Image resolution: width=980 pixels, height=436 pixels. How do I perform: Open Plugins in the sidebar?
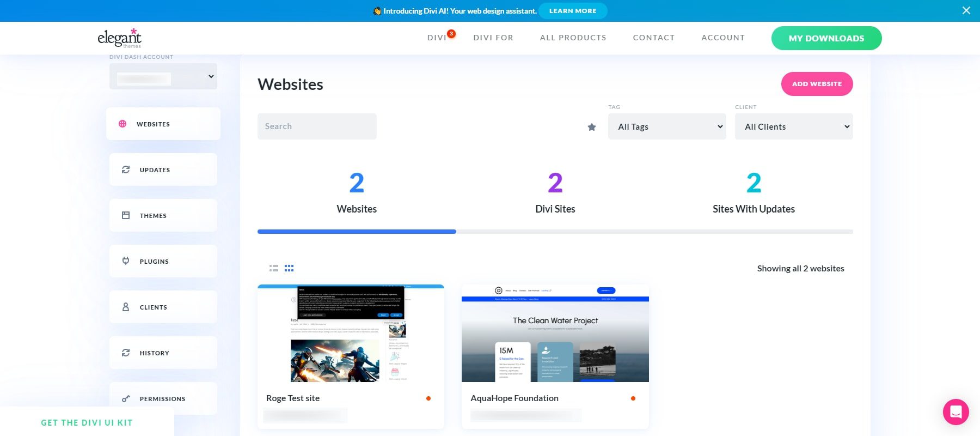(x=163, y=261)
